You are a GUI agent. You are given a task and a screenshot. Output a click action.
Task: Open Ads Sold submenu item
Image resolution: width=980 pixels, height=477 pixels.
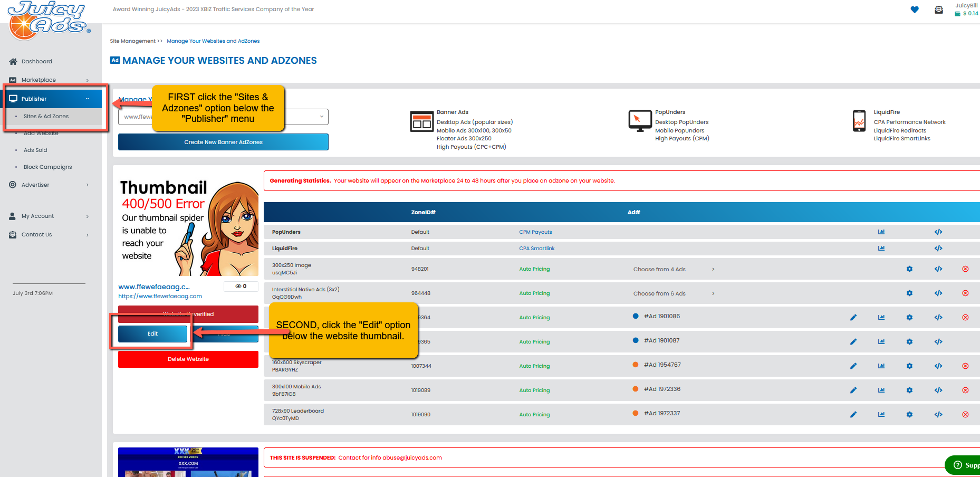(35, 150)
